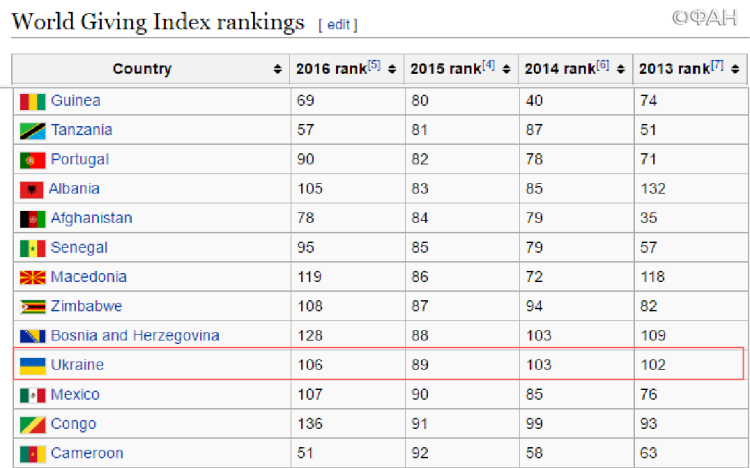This screenshot has width=750, height=468.
Task: Sort by 2016 rank column arrows
Action: click(x=392, y=69)
